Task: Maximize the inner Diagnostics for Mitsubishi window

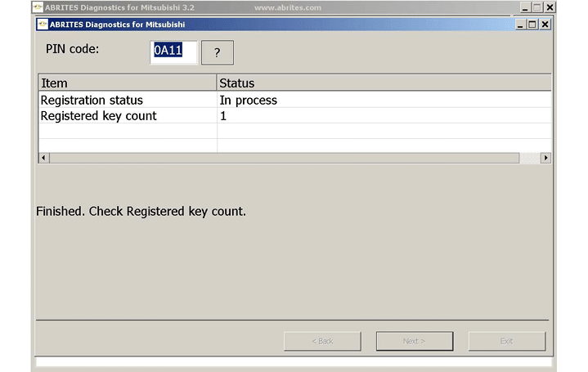Action: coord(532,25)
